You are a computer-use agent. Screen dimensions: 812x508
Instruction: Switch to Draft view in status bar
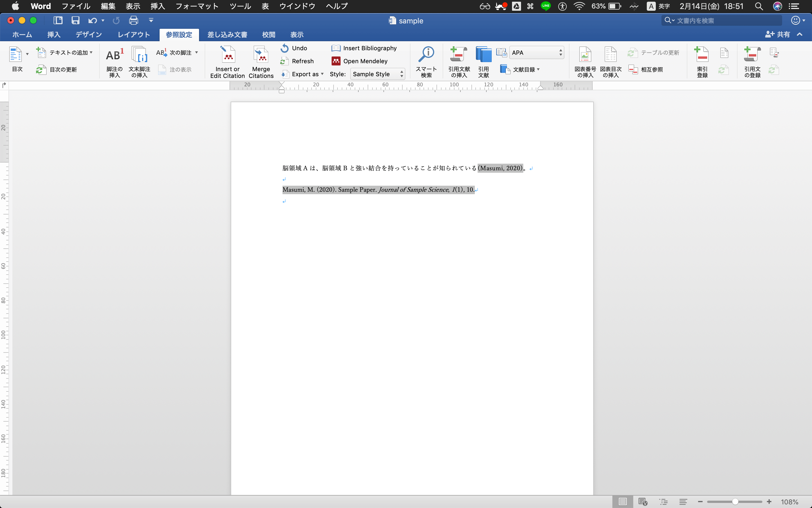[x=683, y=502]
